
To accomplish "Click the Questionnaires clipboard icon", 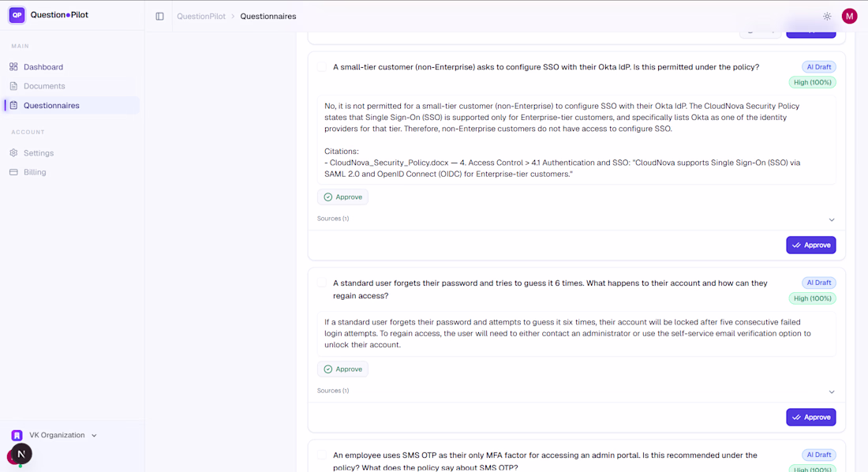I will click(14, 105).
